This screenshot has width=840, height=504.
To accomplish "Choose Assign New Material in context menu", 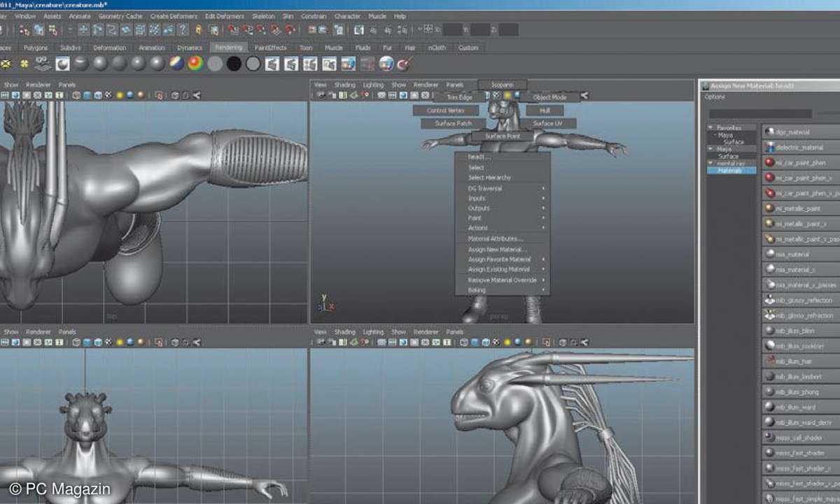I will (x=497, y=249).
